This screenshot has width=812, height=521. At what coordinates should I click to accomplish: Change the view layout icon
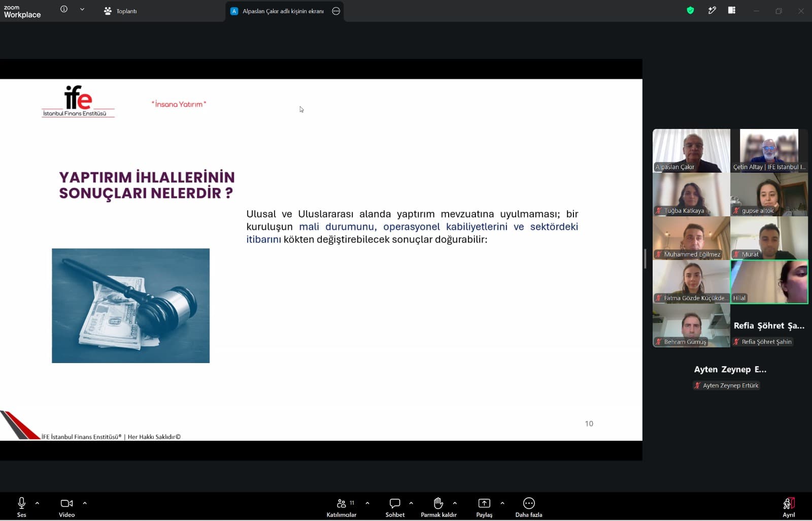coord(732,10)
